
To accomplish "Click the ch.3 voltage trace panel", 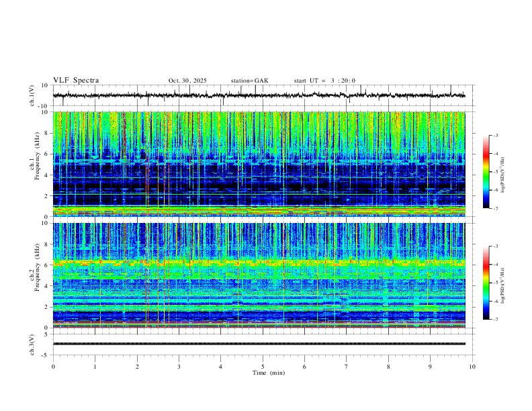I will tap(263, 345).
